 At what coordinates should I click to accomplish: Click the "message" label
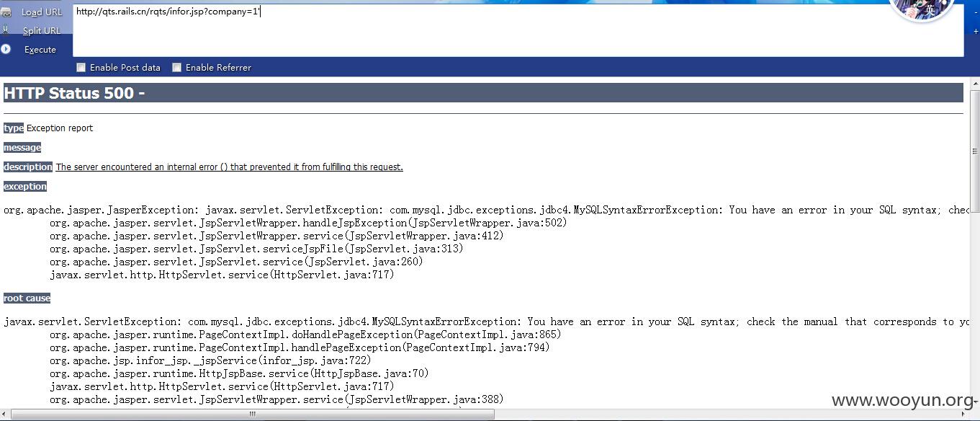(x=22, y=148)
